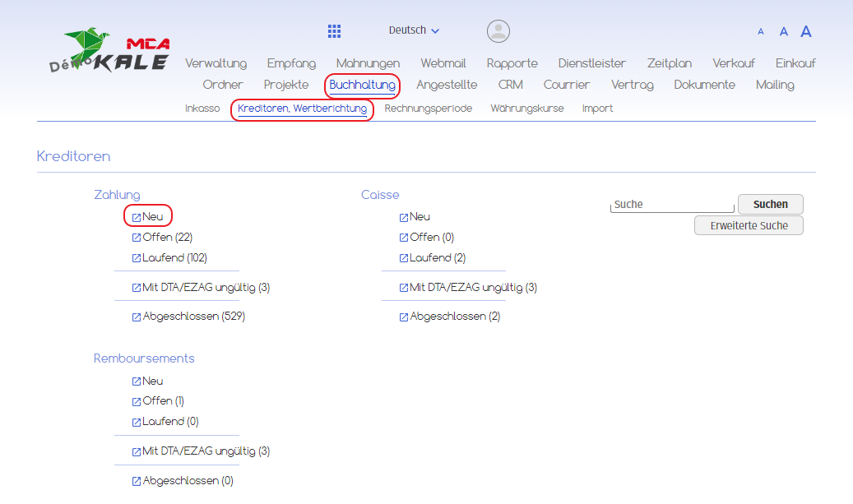Screen dimensions: 853x504
Task: Click external-link icon beside Zahlung Neu
Action: tap(137, 218)
